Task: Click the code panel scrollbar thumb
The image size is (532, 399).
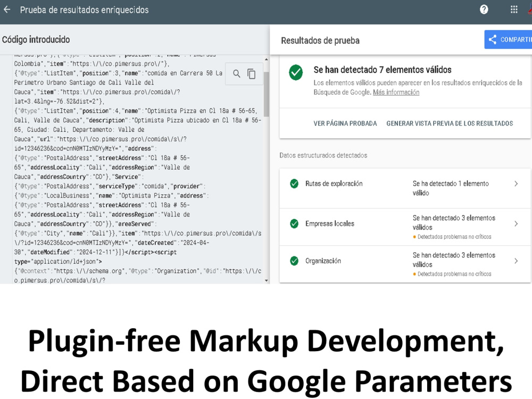Action: click(267, 94)
